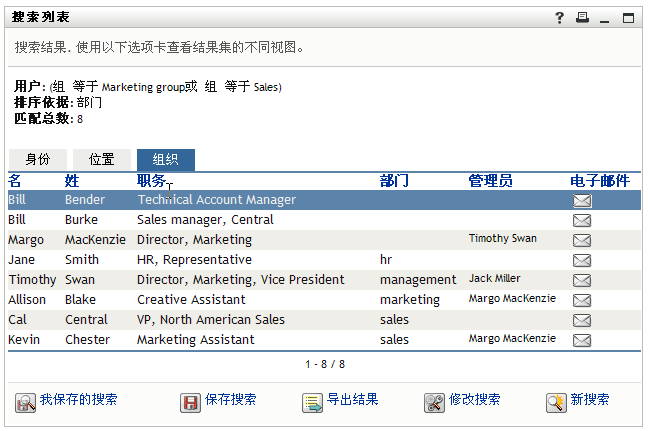This screenshot has width=648, height=431.
Task: Click 导出结果 export results
Action: (x=341, y=401)
